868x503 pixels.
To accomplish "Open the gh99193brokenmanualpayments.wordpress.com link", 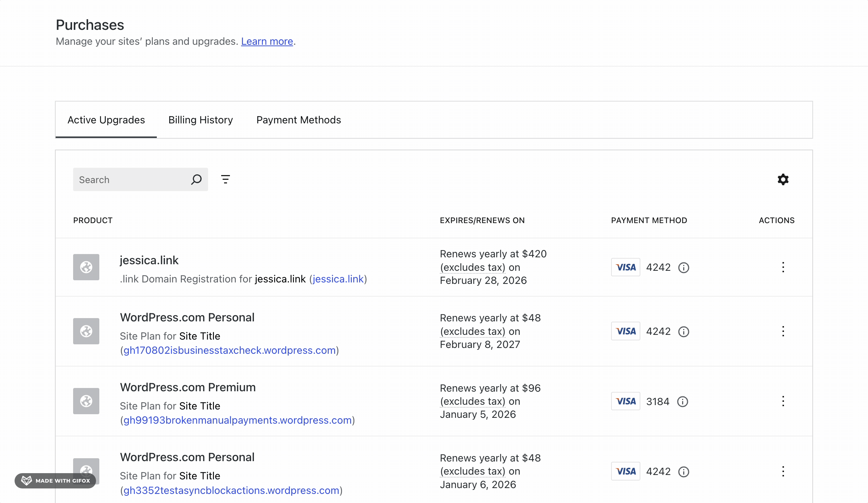I will click(x=238, y=420).
